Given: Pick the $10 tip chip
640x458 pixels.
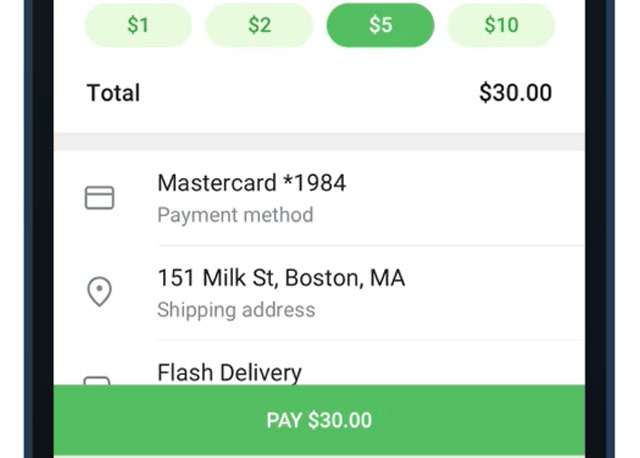Looking at the screenshot, I should [501, 25].
